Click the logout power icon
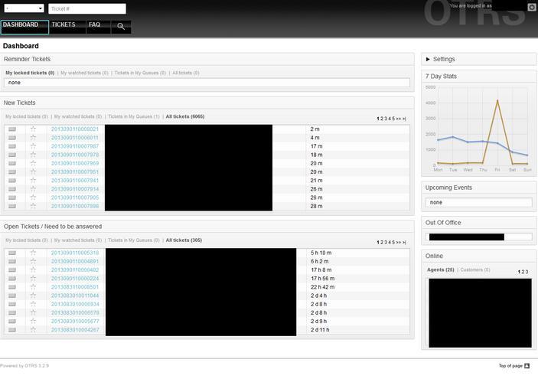Image resolution: width=538 pixels, height=392 pixels. [x=532, y=7]
